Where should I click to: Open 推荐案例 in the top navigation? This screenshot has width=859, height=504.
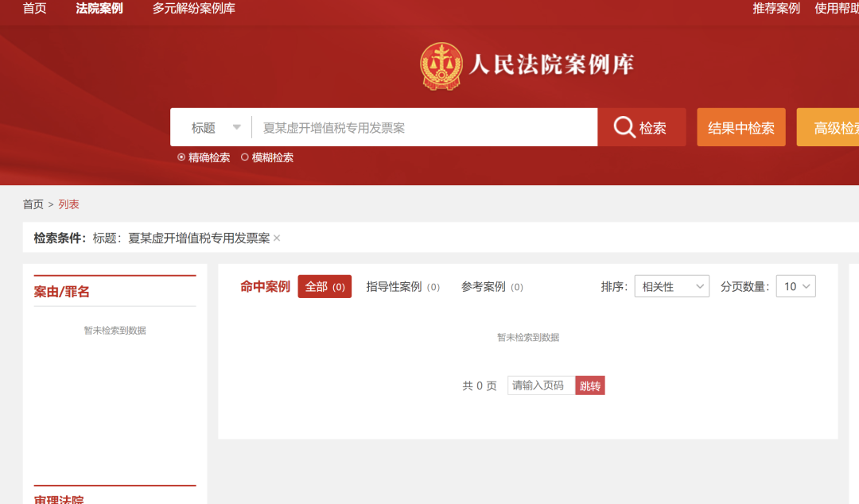776,9
